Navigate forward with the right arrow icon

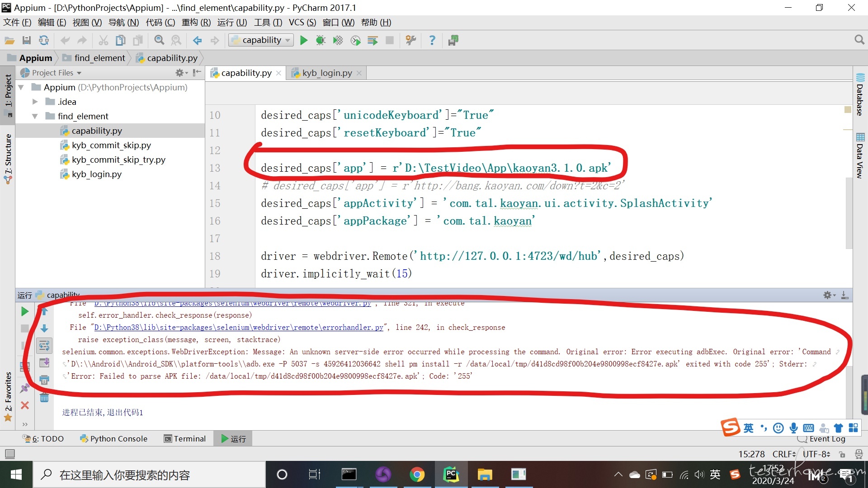[215, 41]
